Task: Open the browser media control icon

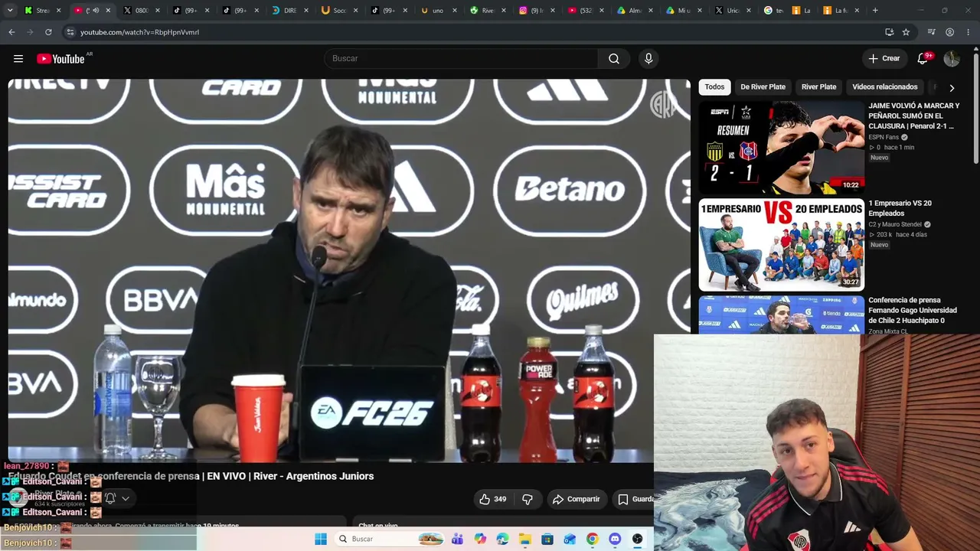Action: [931, 32]
